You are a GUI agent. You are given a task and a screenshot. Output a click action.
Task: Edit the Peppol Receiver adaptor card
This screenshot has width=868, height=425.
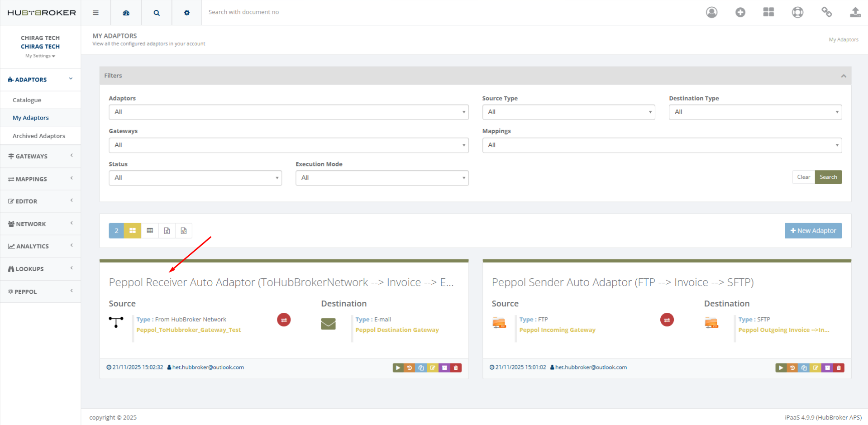[x=433, y=368]
